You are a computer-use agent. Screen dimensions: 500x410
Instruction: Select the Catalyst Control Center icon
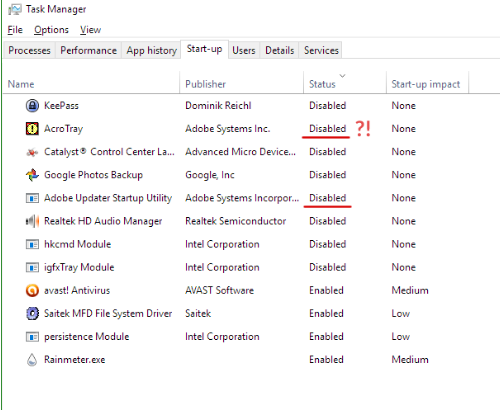click(32, 152)
